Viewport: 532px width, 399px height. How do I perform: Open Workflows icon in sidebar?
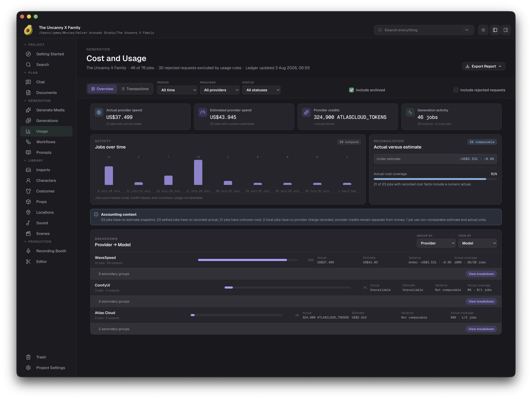click(x=28, y=142)
